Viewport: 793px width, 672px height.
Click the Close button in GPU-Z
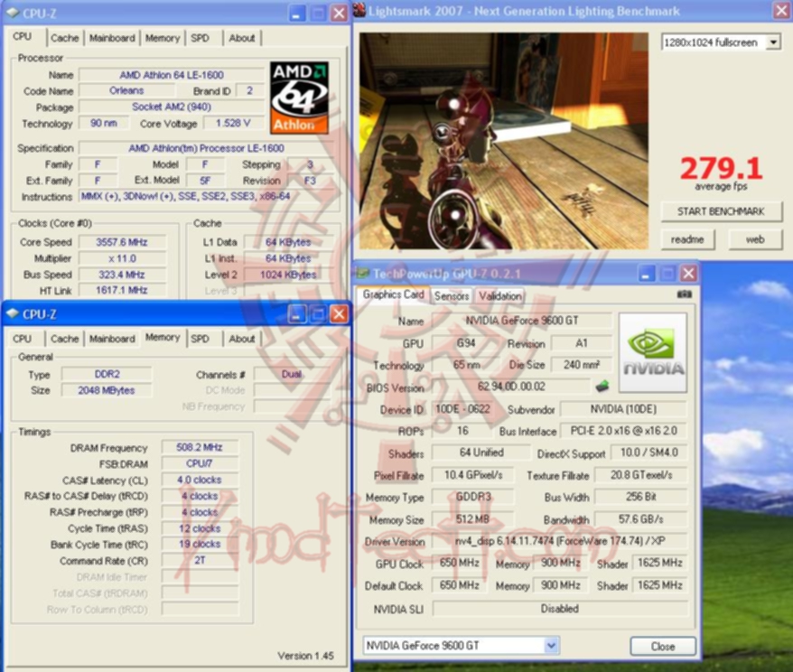[663, 646]
